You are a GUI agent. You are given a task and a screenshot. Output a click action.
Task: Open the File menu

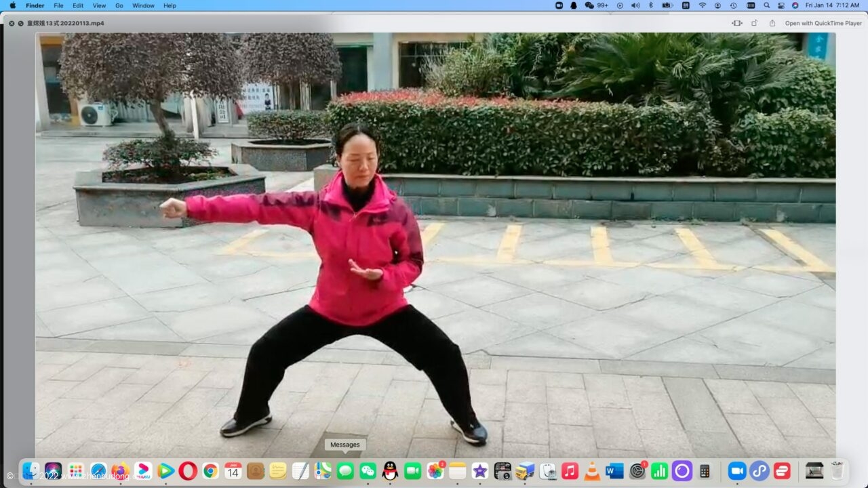pyautogui.click(x=58, y=5)
